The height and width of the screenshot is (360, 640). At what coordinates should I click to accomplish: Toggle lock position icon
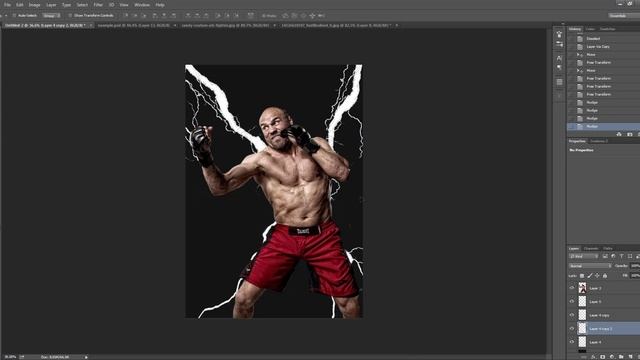(597, 276)
